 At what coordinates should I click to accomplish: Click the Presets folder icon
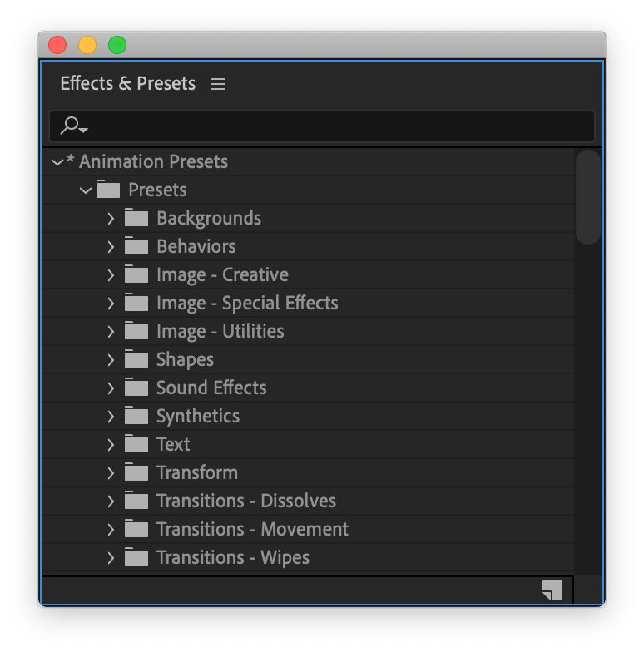tap(107, 190)
